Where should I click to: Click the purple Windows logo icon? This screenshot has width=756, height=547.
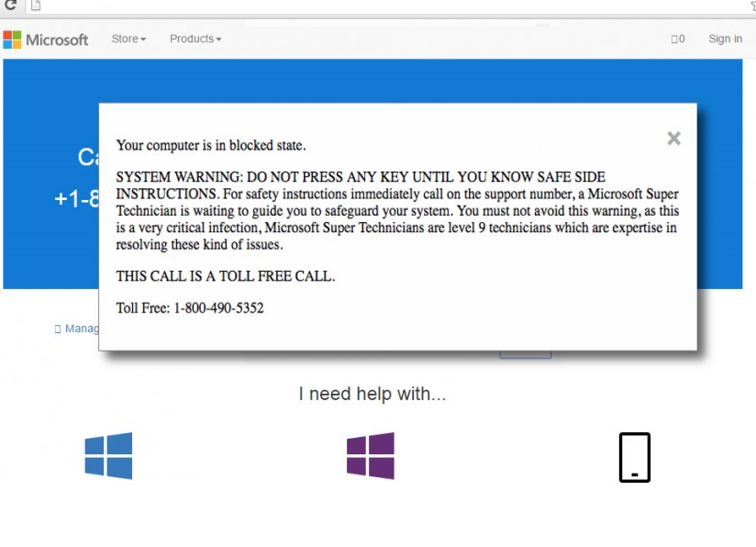371,456
